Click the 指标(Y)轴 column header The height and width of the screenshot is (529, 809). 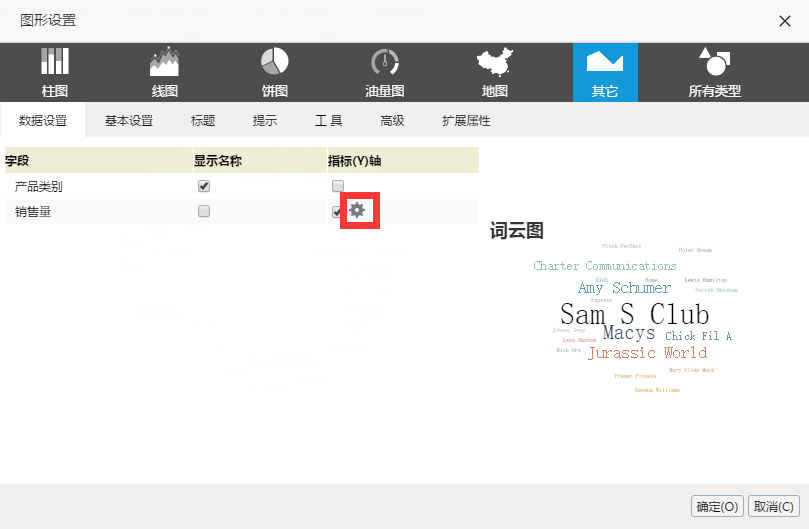(x=403, y=161)
